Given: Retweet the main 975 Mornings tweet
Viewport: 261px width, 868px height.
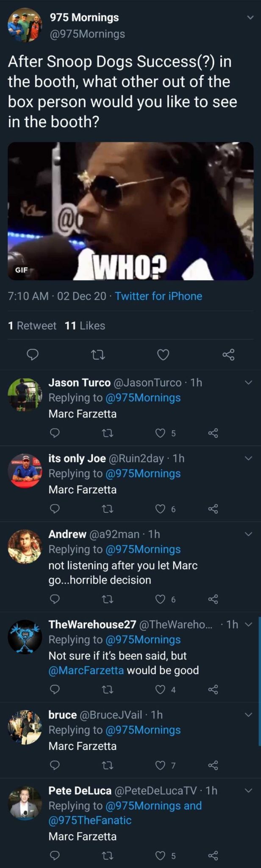Looking at the screenshot, I should coord(98,354).
